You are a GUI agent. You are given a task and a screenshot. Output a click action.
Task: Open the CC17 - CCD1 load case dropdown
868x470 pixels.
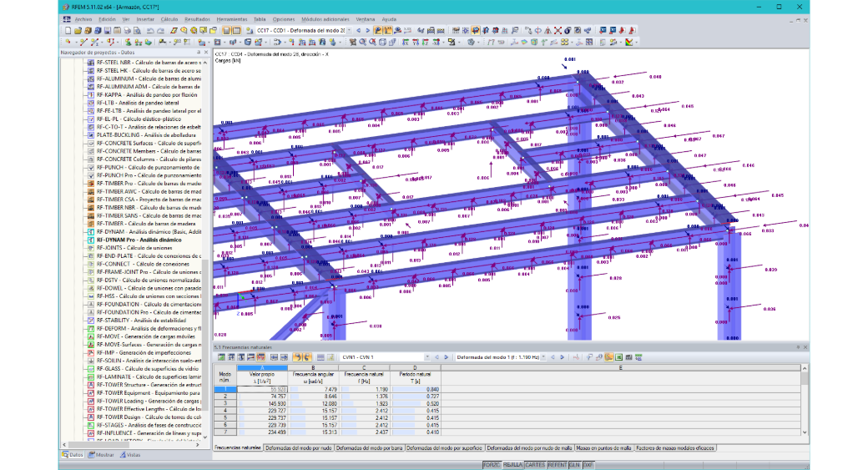(350, 30)
